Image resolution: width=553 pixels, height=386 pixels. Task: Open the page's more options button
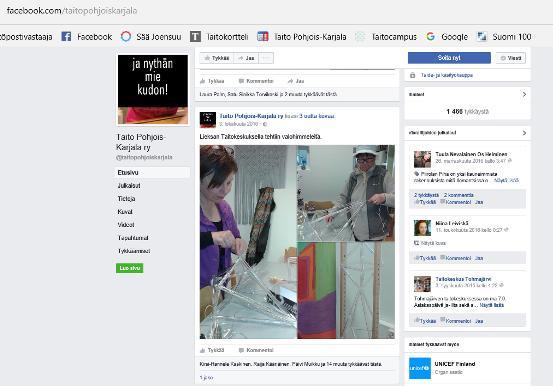266,58
